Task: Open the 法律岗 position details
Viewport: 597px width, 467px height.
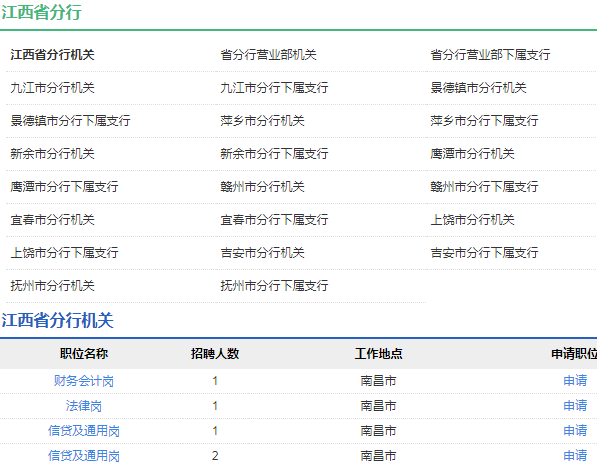Action: [84, 406]
